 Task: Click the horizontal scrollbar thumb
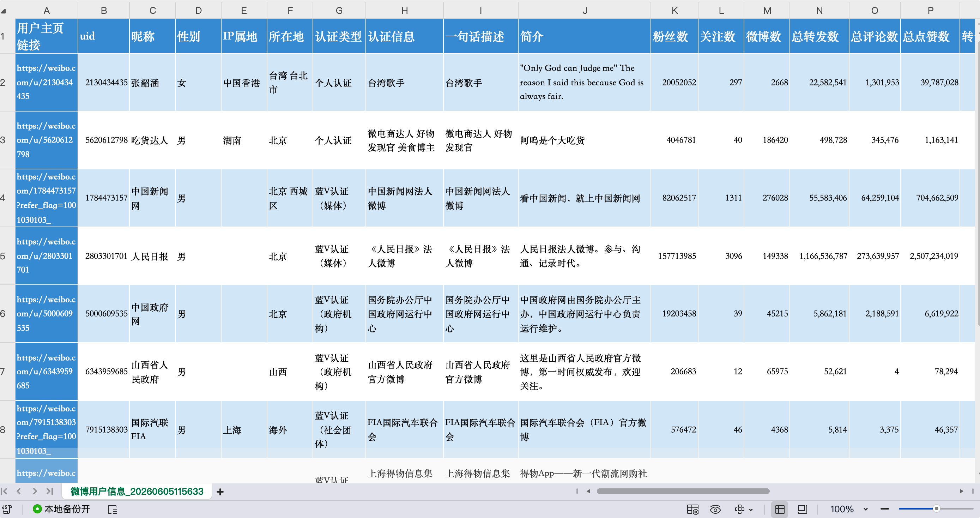683,491
